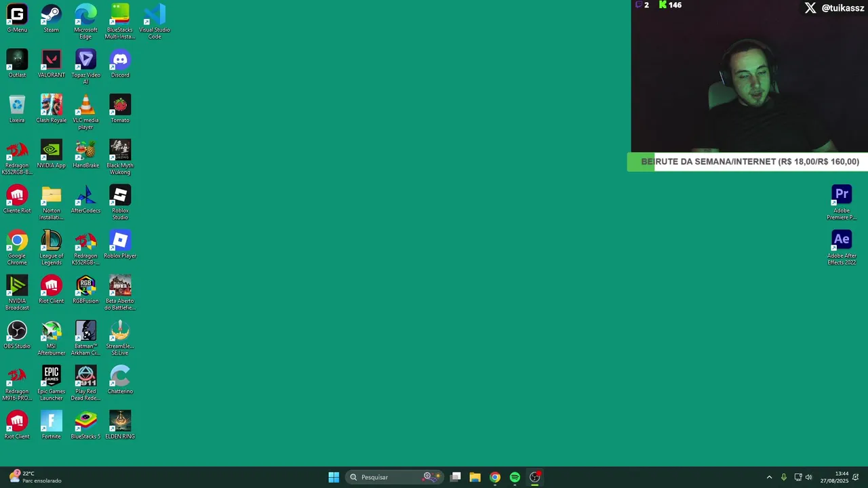The height and width of the screenshot is (488, 868).
Task: Switch to Chrome on the taskbar
Action: tap(495, 477)
